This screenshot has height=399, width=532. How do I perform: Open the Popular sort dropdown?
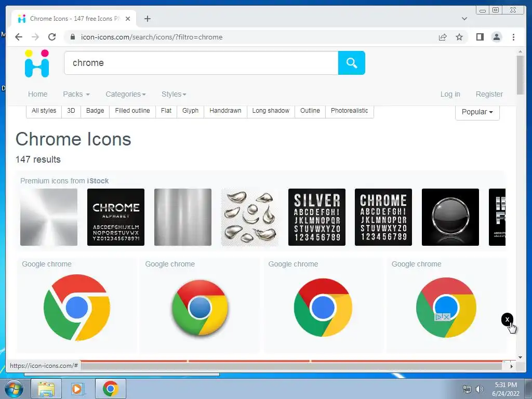pyautogui.click(x=477, y=112)
